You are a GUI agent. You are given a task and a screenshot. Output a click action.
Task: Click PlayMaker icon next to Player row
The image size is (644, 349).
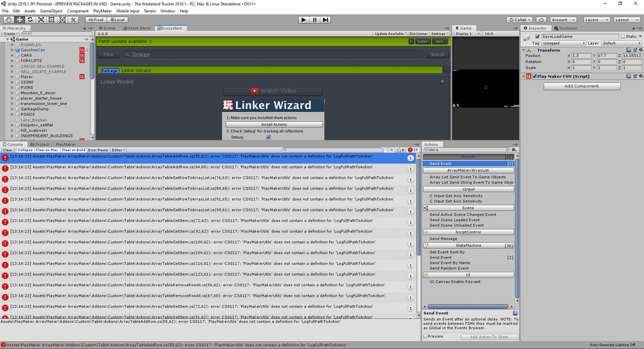coord(82,77)
